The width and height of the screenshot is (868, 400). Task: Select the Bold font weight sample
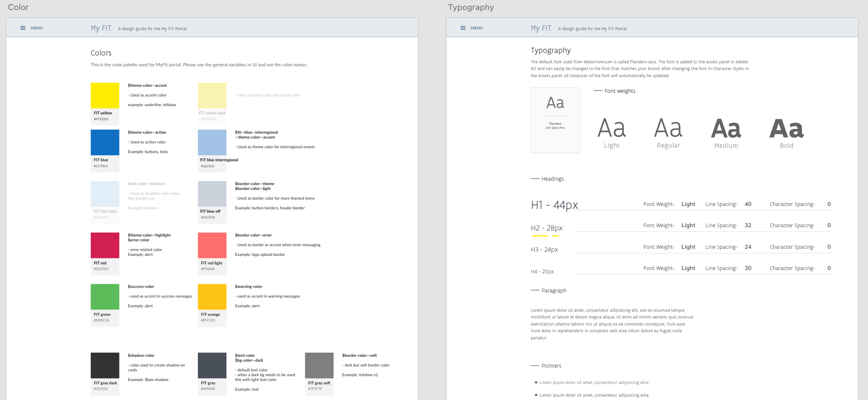786,133
